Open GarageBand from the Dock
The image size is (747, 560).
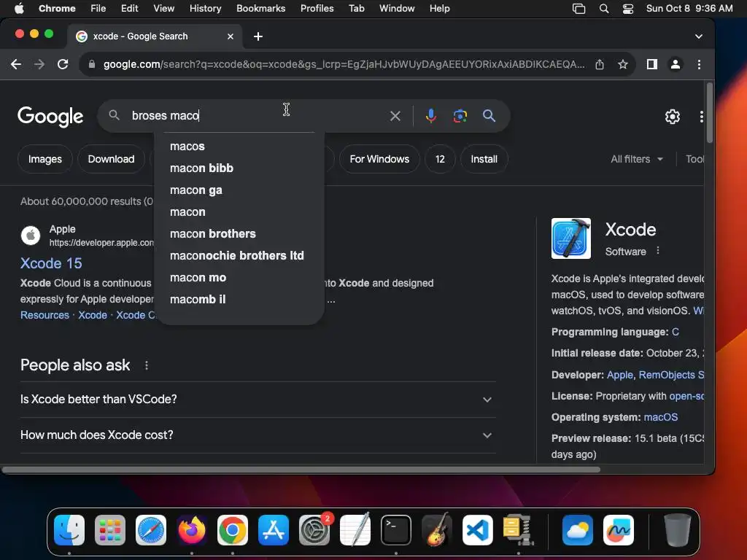click(x=436, y=530)
